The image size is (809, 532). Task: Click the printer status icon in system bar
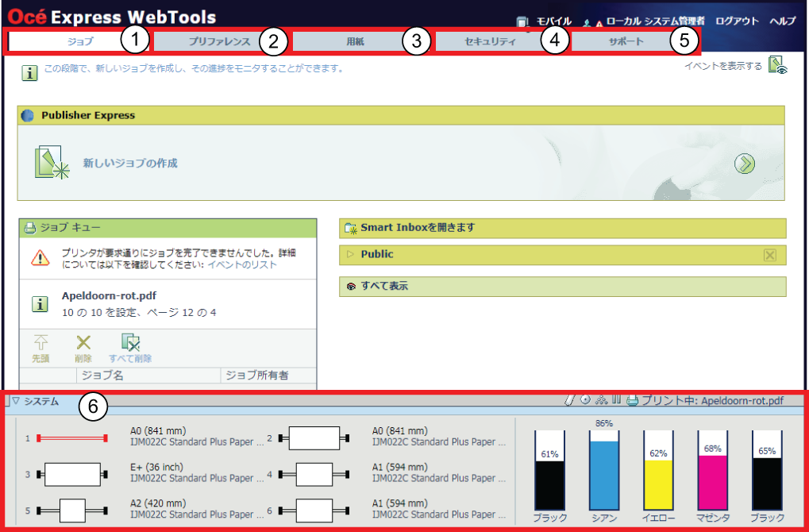coord(632,400)
